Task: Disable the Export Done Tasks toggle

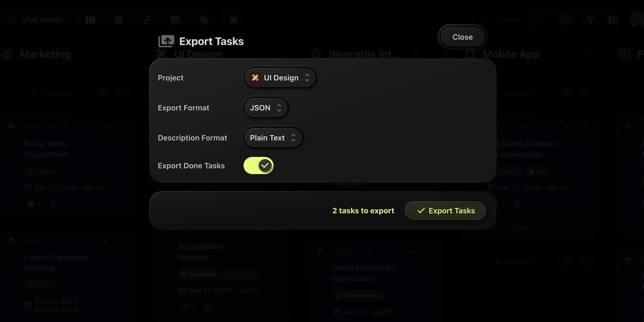Action: pos(258,166)
